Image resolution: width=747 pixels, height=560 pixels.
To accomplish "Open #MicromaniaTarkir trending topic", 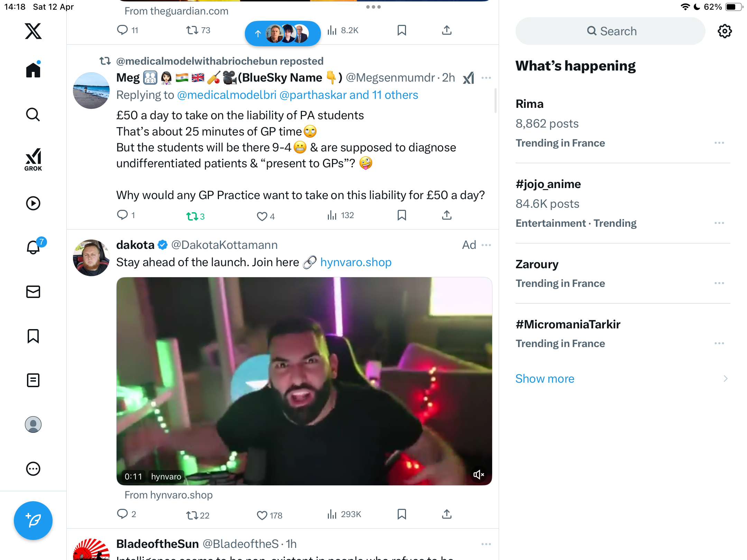I will pyautogui.click(x=568, y=324).
